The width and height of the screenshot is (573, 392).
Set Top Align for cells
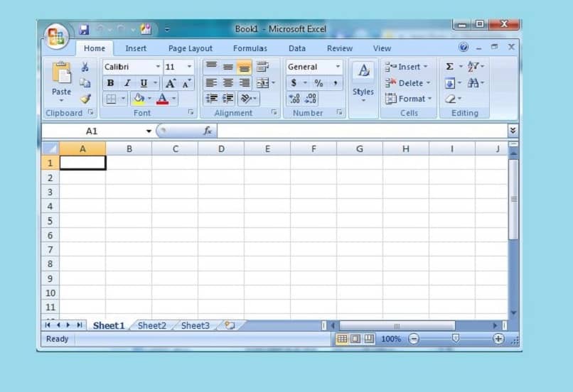[x=211, y=67]
